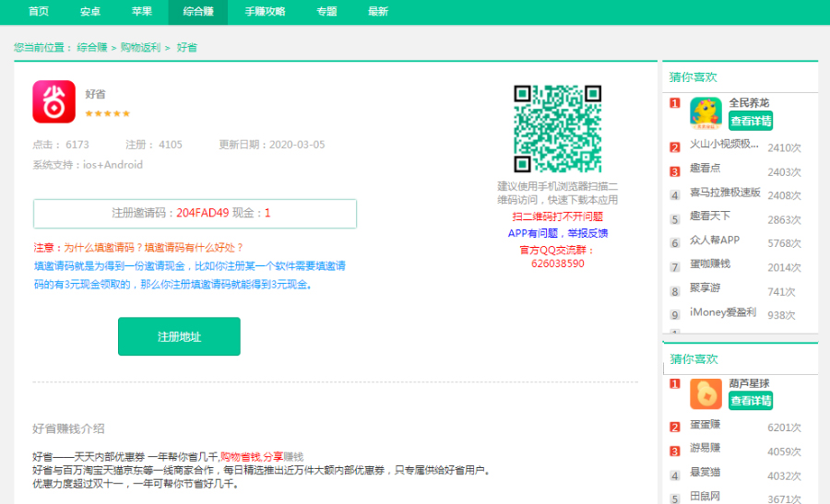Viewport: 830px width, 504px height.
Task: Open the 葫芦星球 title link
Action: click(x=749, y=383)
